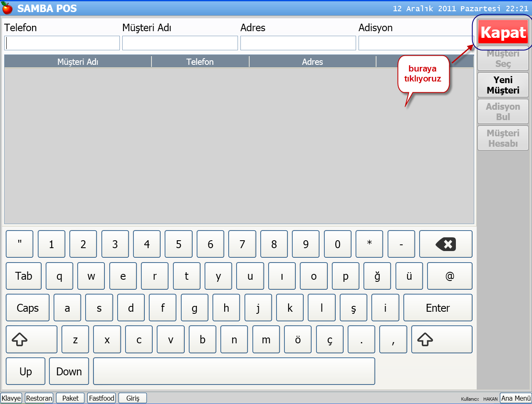Tap the letter h key
532x404 pixels.
point(226,308)
